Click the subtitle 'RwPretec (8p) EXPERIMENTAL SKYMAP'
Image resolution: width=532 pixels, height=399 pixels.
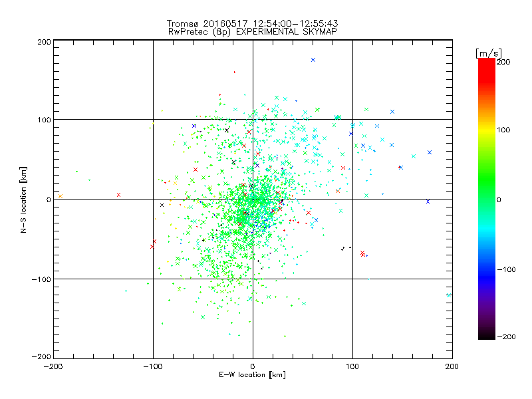(253, 32)
